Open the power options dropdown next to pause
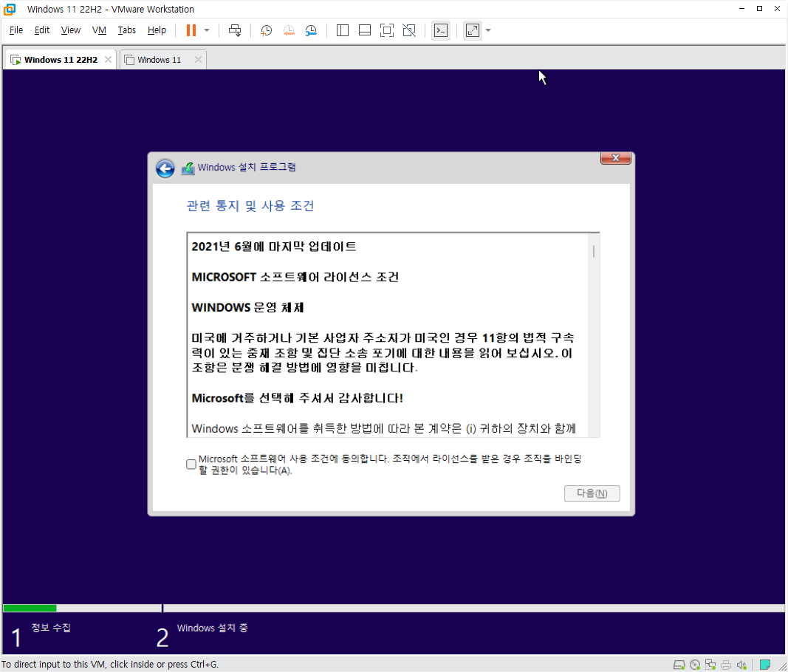 click(207, 30)
